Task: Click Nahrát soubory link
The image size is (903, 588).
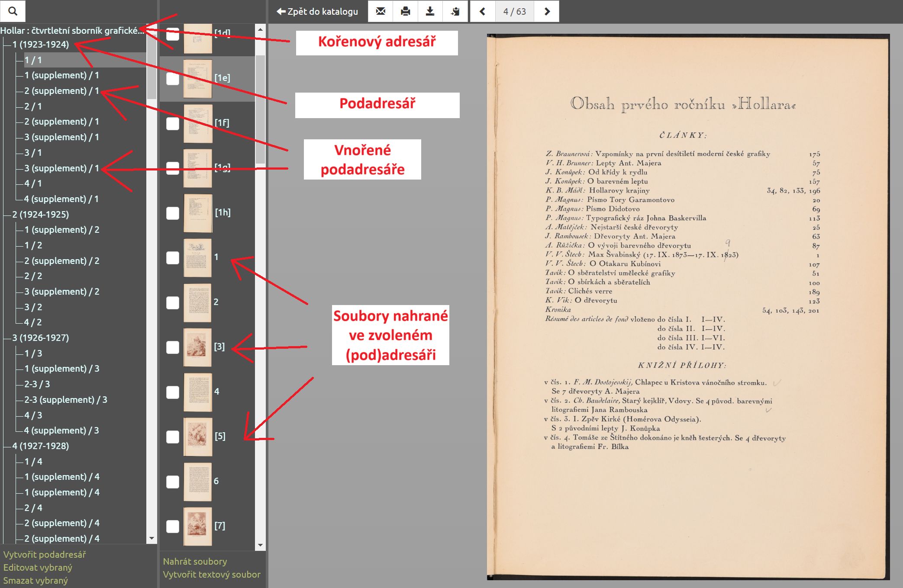Action: (x=195, y=562)
